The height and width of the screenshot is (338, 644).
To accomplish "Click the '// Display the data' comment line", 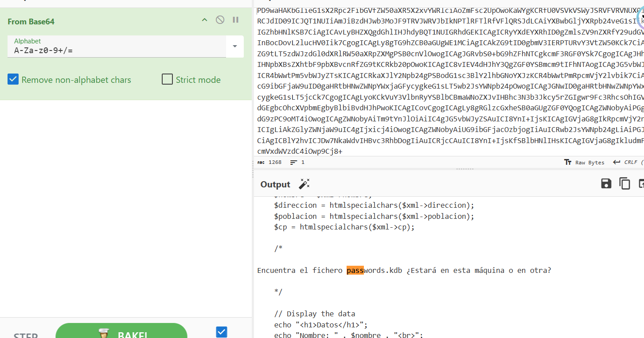I will pos(315,314).
